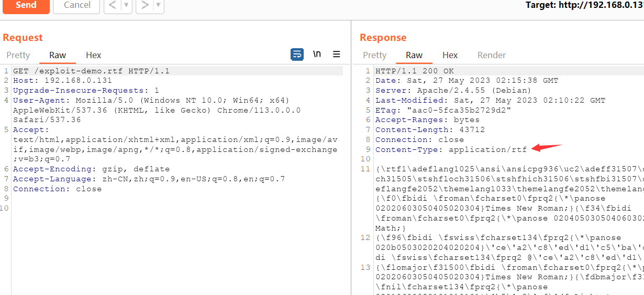This screenshot has width=644, height=295.
Task: Click the Request panel title
Action: [23, 38]
